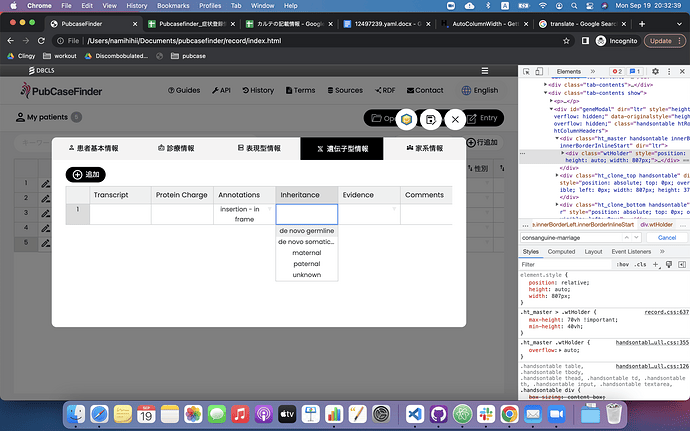
Task: Click edit pencil icon for patient row 5
Action: [46, 243]
